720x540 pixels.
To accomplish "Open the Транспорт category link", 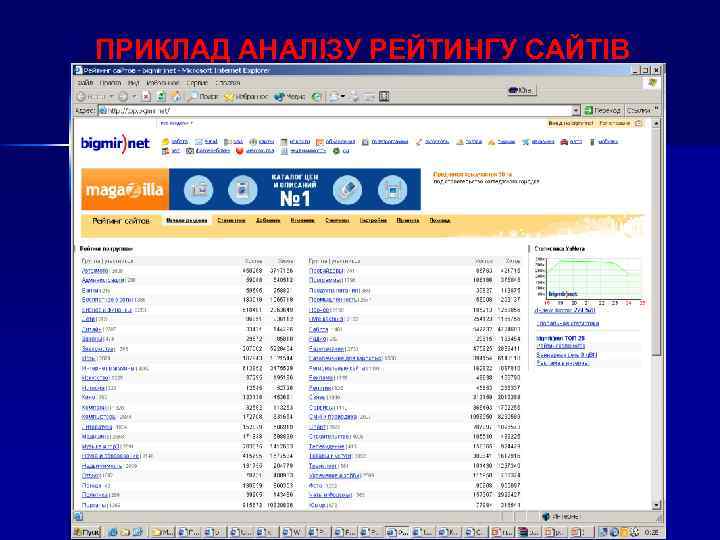I will pyautogui.click(x=322, y=466).
